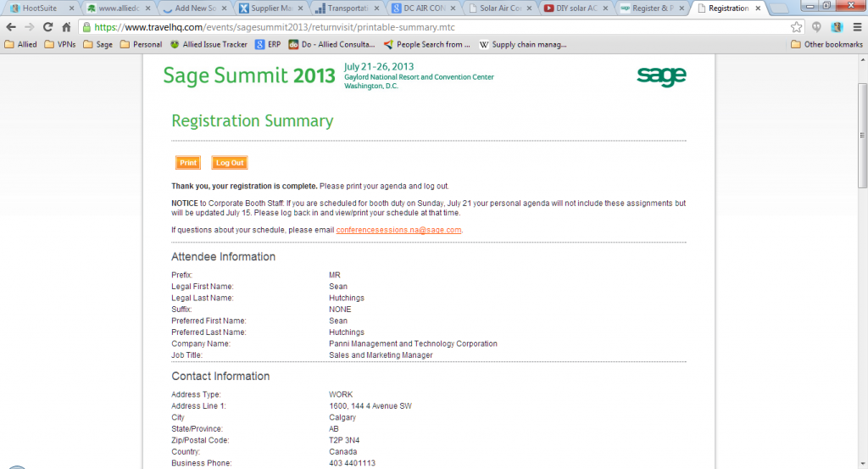The image size is (868, 469).
Task: Click the Registration Summary heading
Action: [253, 120]
